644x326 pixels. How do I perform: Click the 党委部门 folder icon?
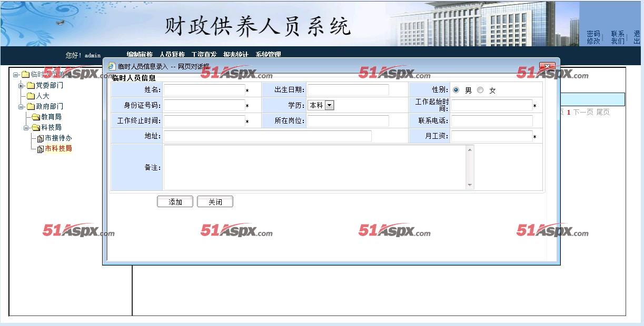[x=31, y=85]
